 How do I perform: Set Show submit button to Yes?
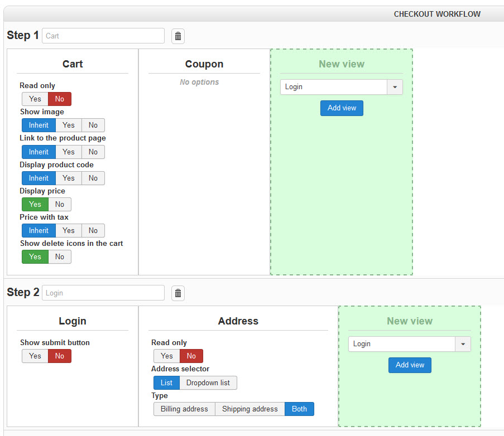tap(35, 356)
